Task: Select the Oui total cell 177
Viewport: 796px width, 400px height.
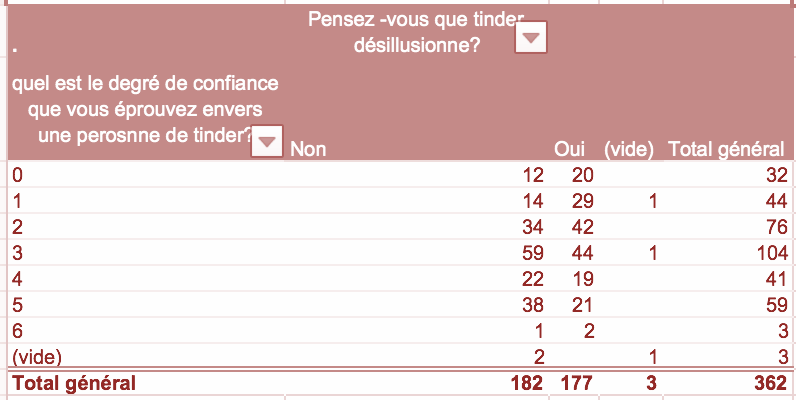Action: pyautogui.click(x=577, y=383)
